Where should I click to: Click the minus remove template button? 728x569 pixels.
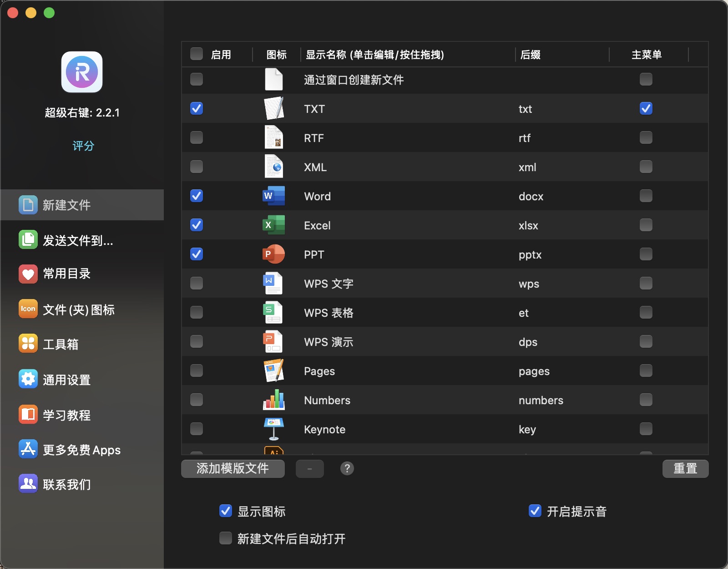(x=310, y=468)
